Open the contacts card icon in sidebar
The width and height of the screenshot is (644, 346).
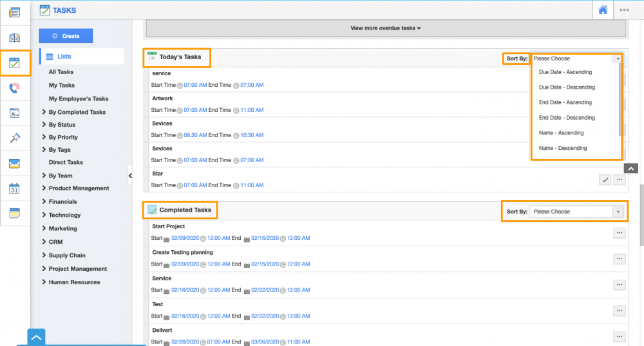15,113
